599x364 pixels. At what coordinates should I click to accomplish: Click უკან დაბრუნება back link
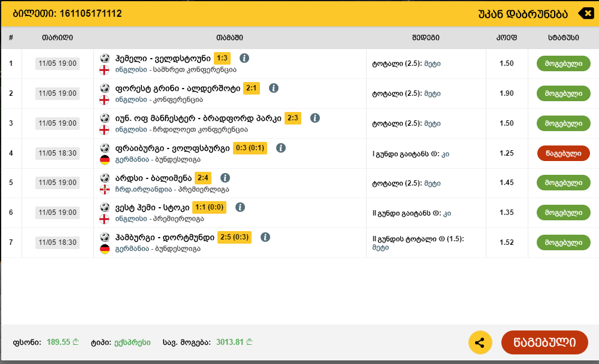(x=522, y=14)
